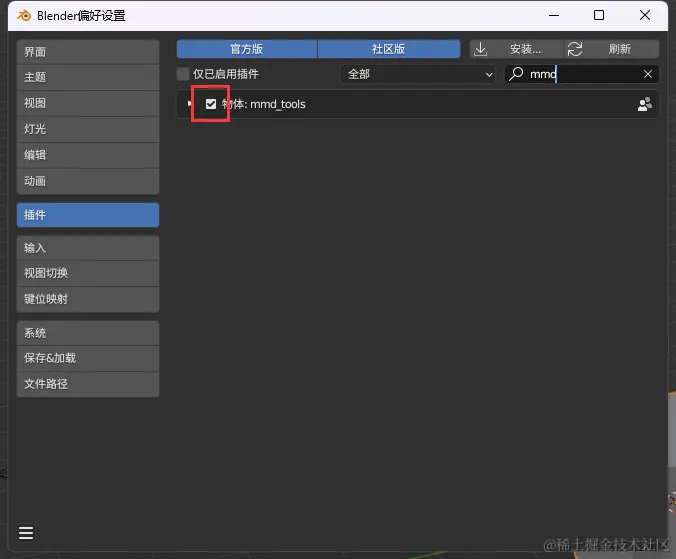The height and width of the screenshot is (559, 676).
Task: Open the 编辑 preferences section
Action: pos(88,155)
